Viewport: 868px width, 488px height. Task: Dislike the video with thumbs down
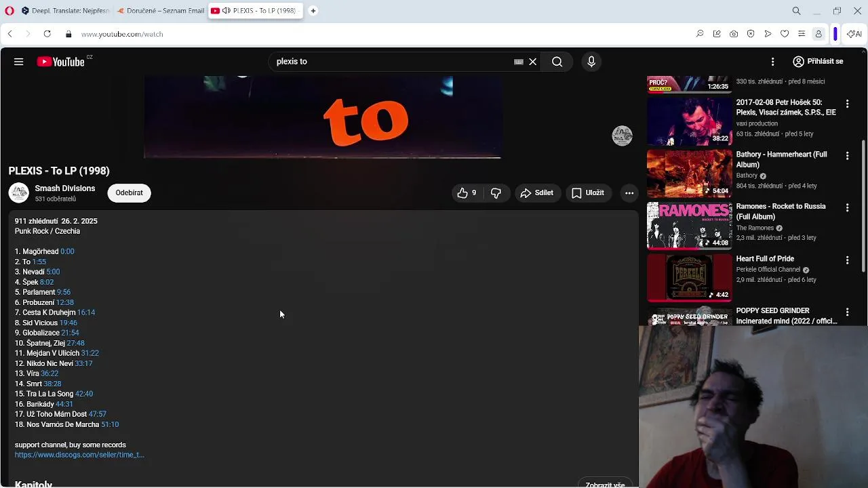[x=496, y=193]
